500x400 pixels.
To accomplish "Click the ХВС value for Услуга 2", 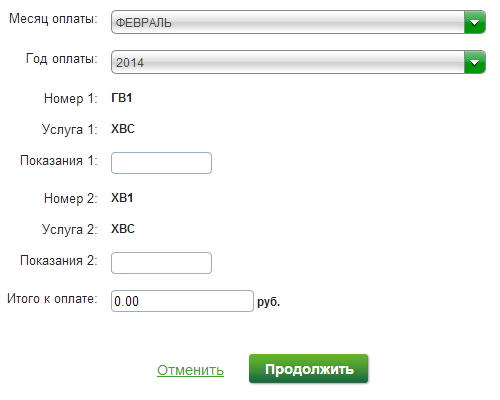I will coord(123,229).
